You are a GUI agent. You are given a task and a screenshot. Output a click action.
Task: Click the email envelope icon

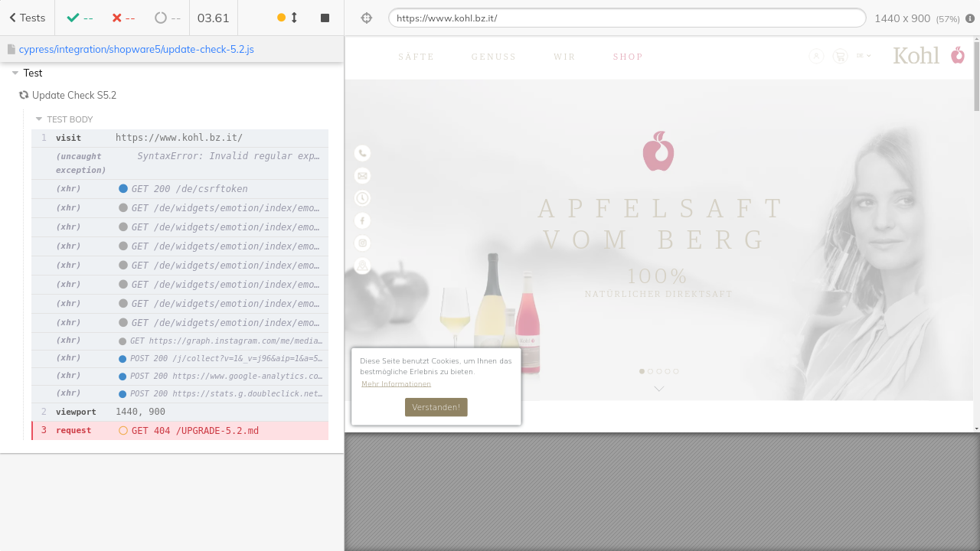362,176
